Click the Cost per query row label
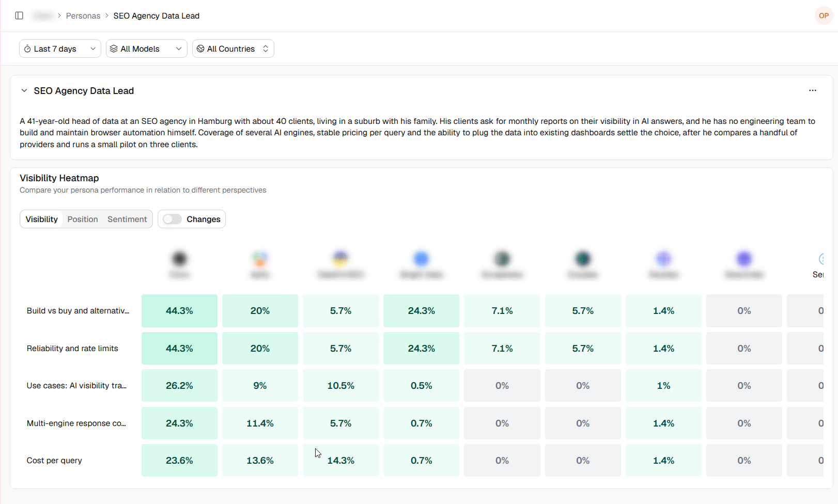 point(54,461)
